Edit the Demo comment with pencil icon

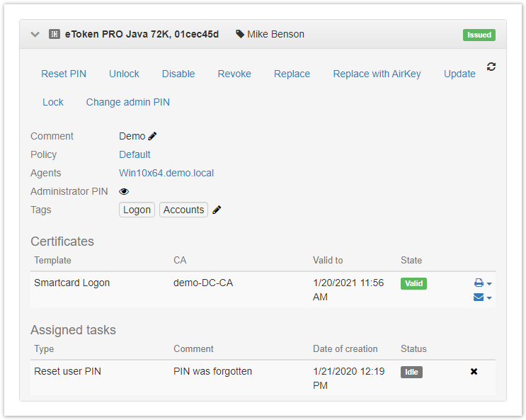(152, 136)
